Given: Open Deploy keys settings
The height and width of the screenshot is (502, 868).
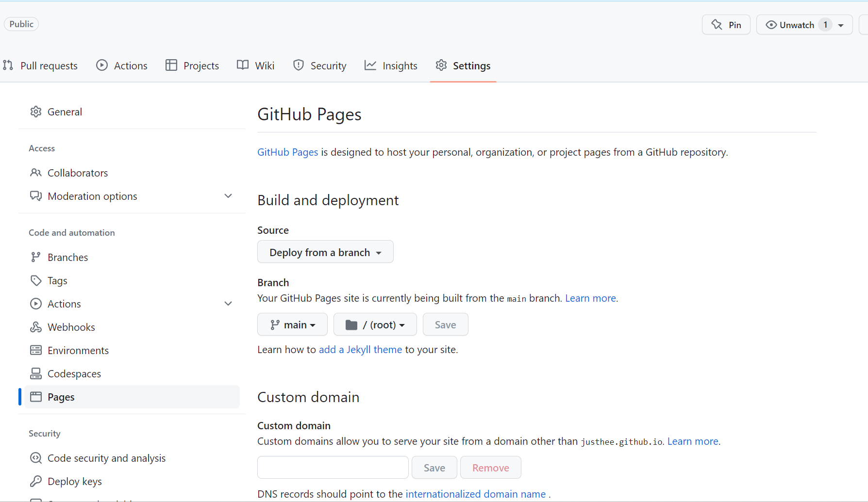Looking at the screenshot, I should pyautogui.click(x=132, y=481).
